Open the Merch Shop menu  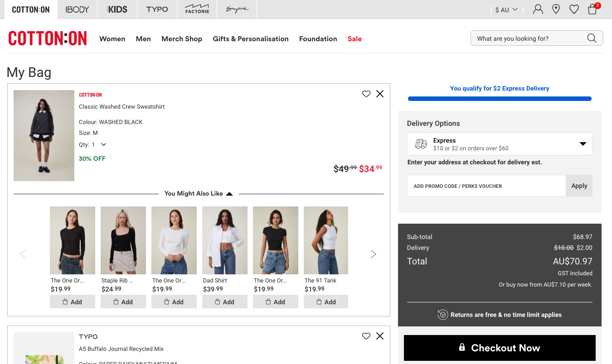tap(182, 39)
